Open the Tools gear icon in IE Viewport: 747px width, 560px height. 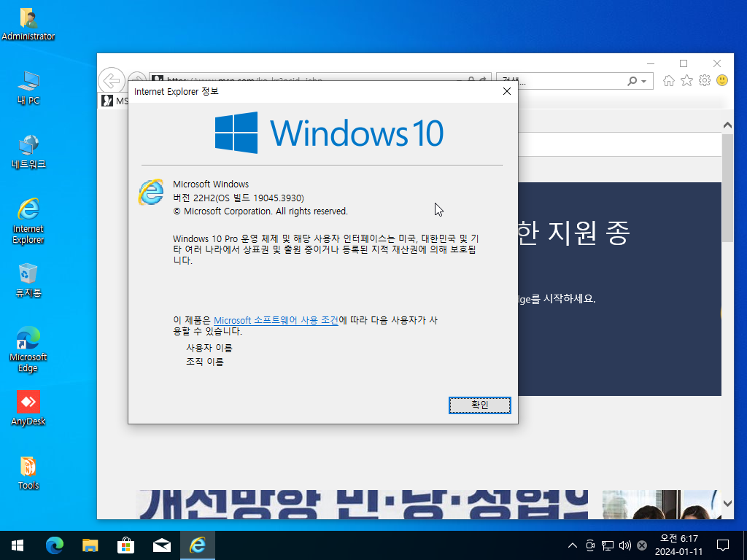[705, 80]
